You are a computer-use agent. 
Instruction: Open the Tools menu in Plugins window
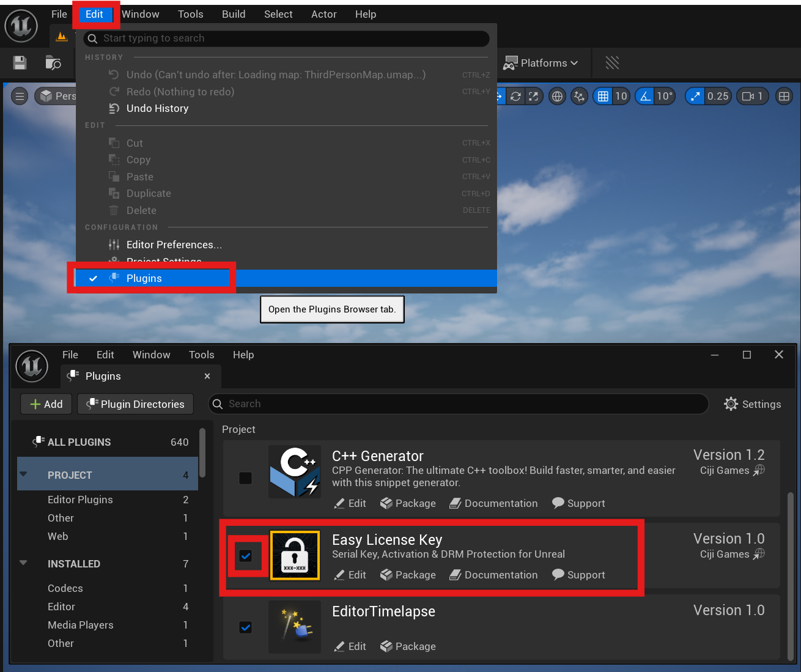click(x=202, y=355)
